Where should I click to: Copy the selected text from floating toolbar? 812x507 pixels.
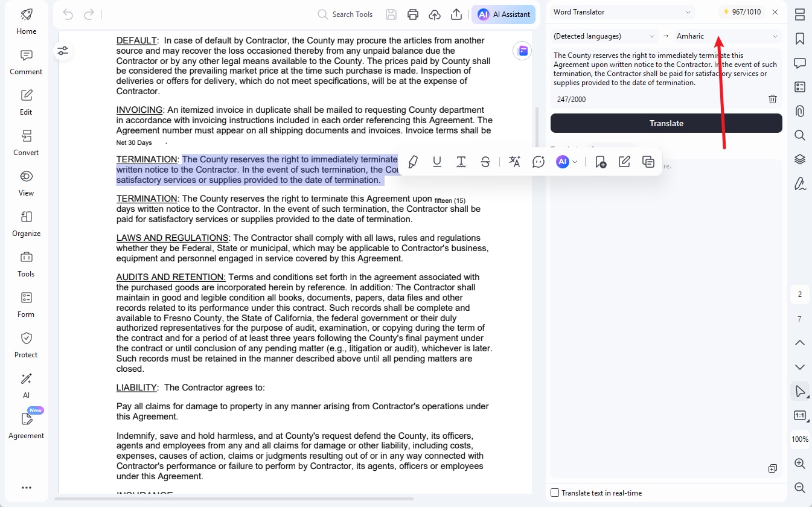[648, 162]
